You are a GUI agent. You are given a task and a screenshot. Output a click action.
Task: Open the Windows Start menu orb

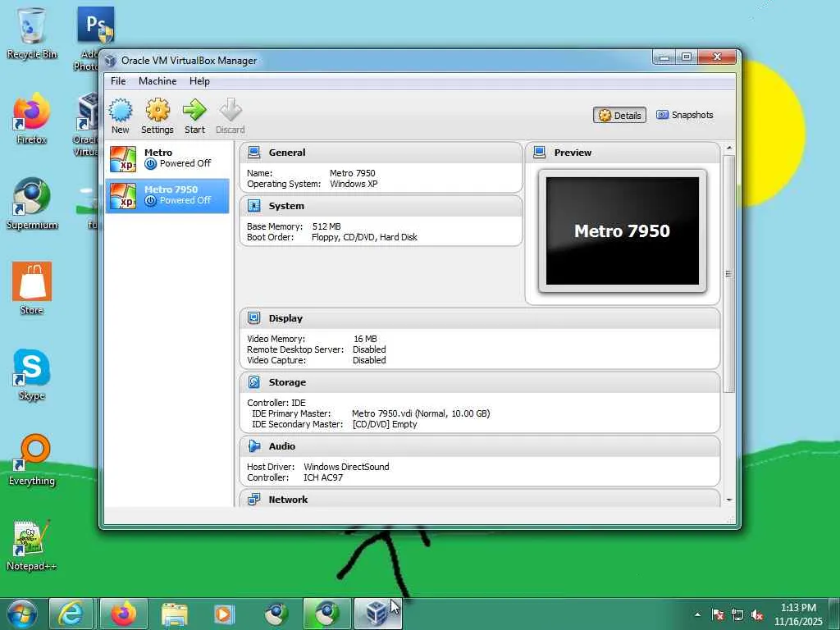(21, 614)
